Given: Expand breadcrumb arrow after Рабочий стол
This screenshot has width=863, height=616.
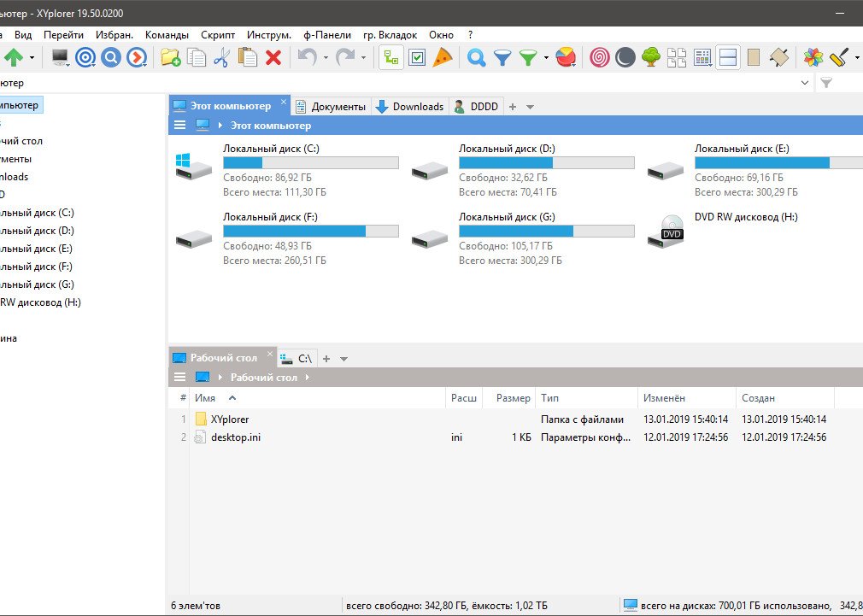Looking at the screenshot, I should point(307,378).
